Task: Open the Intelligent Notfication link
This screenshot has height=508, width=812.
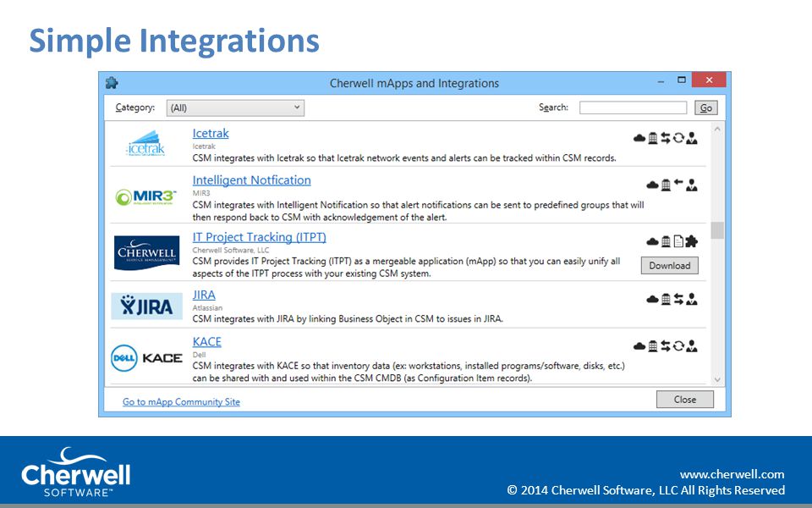Action: tap(252, 179)
